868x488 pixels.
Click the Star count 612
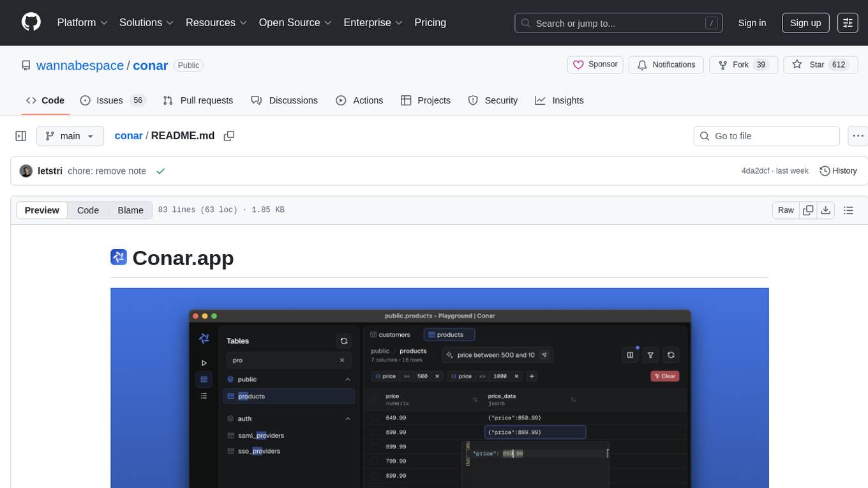[x=838, y=65]
